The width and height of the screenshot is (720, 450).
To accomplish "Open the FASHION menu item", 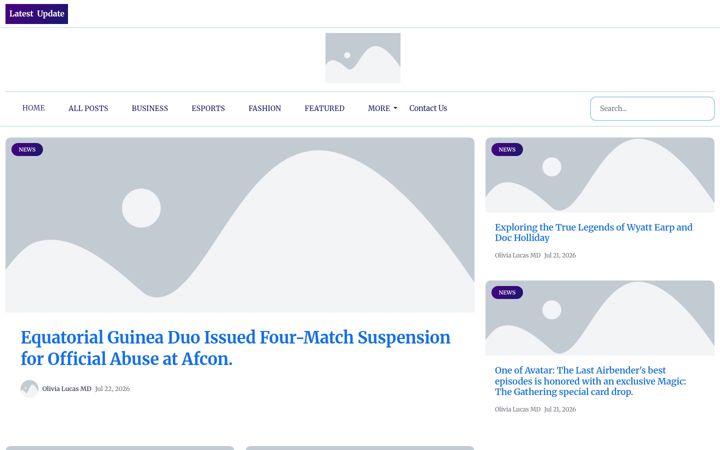I will (x=264, y=108).
